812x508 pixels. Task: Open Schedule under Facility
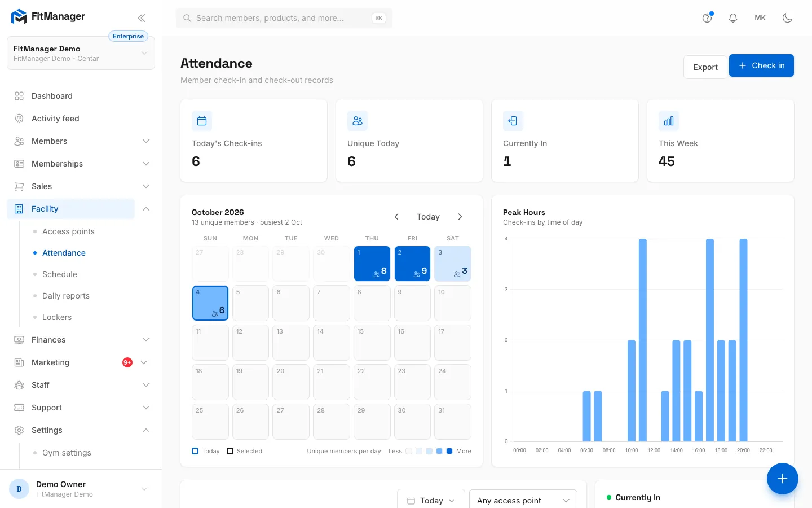click(60, 274)
